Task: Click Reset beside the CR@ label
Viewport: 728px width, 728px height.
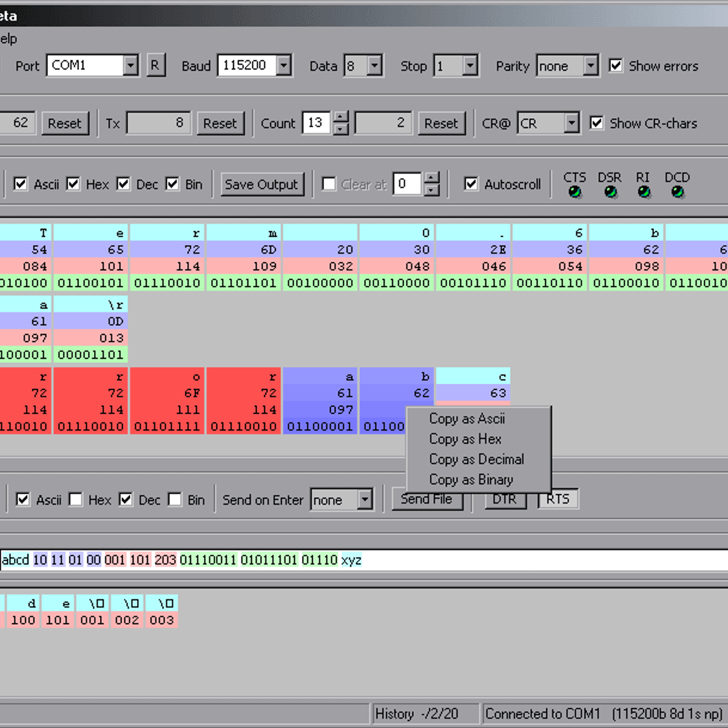Action: (441, 124)
